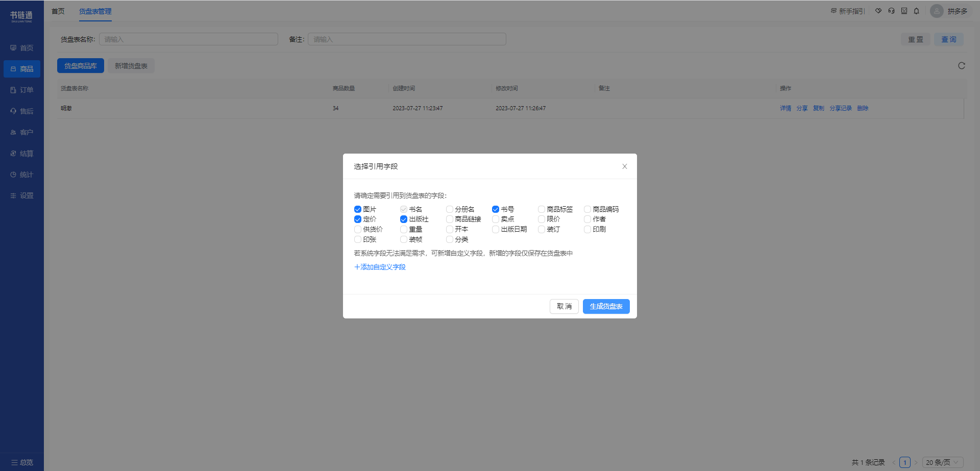
Task: Check the 作者 field checkbox
Action: 587,219
